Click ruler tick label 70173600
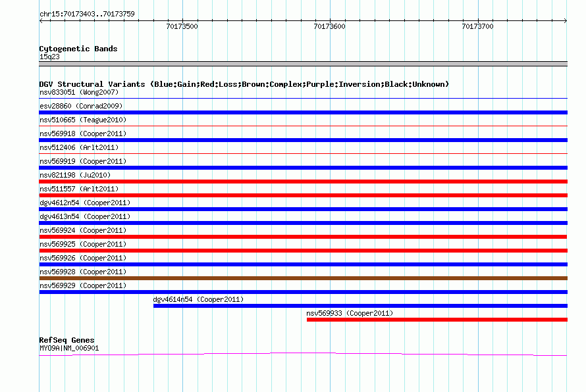The width and height of the screenshot is (586, 392). [330, 26]
